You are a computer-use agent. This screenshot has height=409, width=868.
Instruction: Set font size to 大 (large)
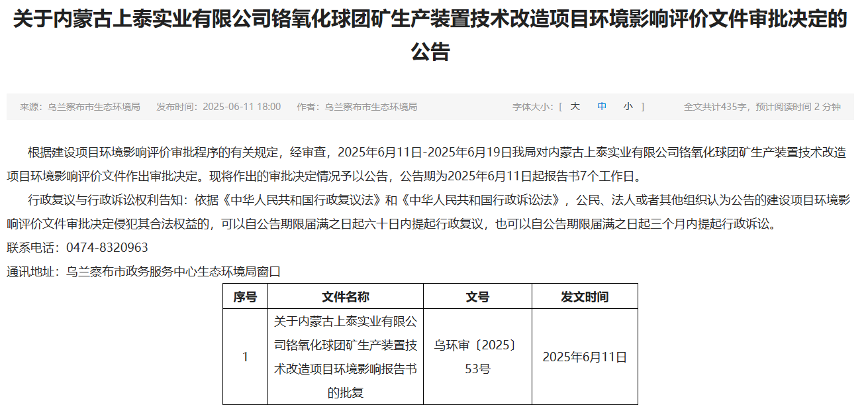(575, 107)
